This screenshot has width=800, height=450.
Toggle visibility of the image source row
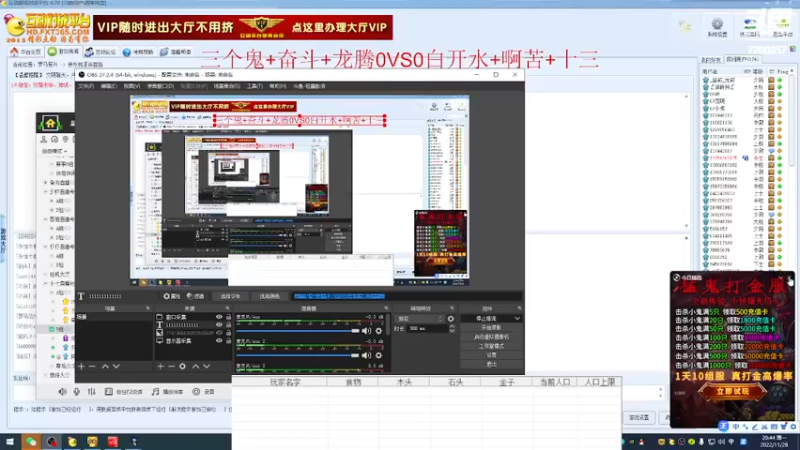(219, 333)
